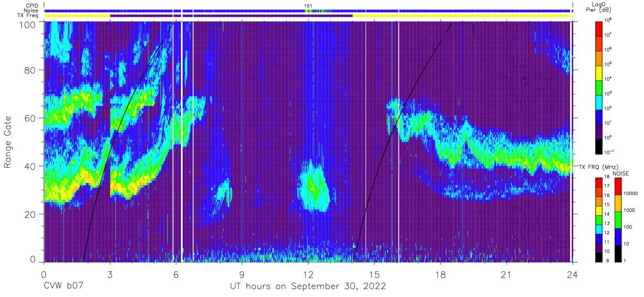Viewport: 644px width, 297px height.
Task: Click the 3 tick label on the UT hours axis
Action: point(110,274)
